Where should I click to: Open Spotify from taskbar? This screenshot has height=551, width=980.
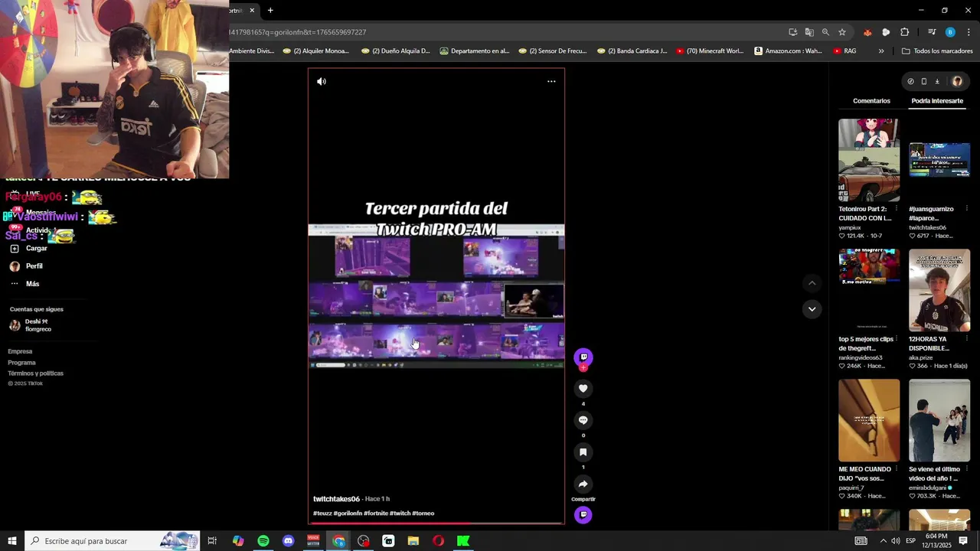click(263, 541)
